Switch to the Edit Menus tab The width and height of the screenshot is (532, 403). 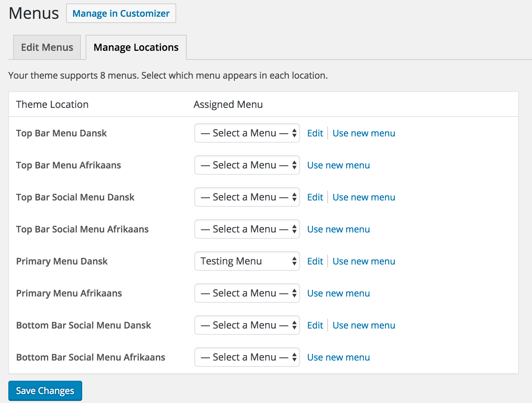click(47, 47)
